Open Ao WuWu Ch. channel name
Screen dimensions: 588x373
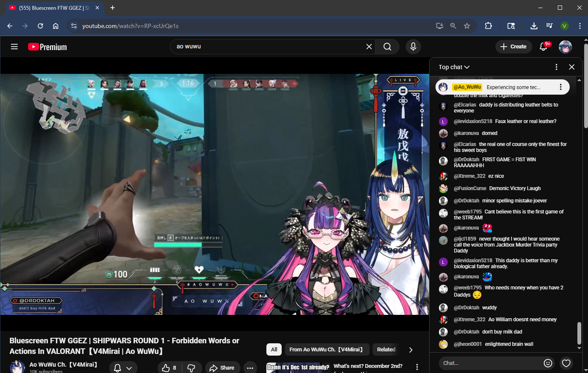[63, 365]
